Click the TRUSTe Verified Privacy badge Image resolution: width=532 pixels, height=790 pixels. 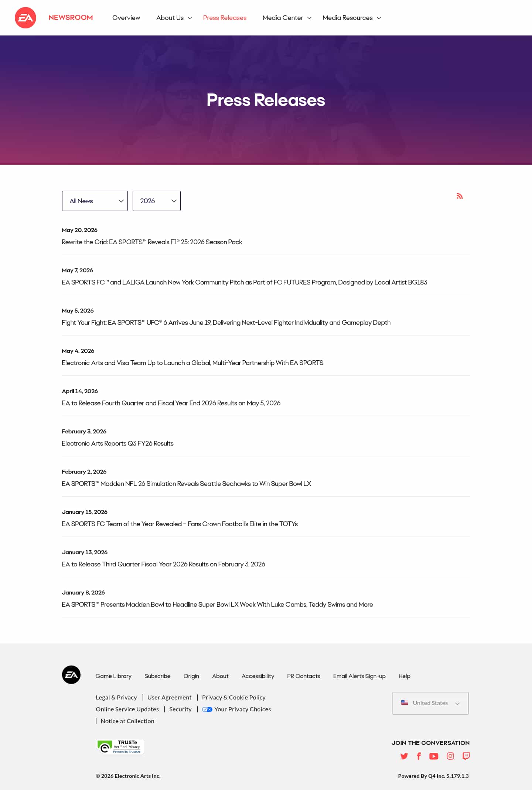click(120, 746)
